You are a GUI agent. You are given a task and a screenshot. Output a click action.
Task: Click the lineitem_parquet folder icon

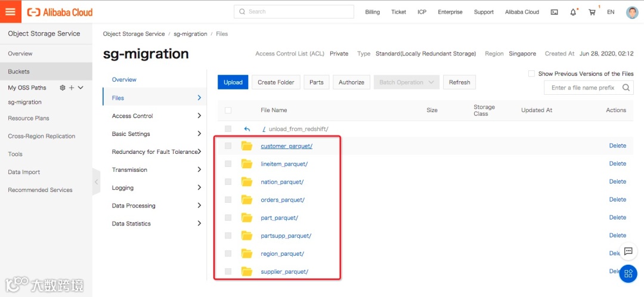pos(247,163)
